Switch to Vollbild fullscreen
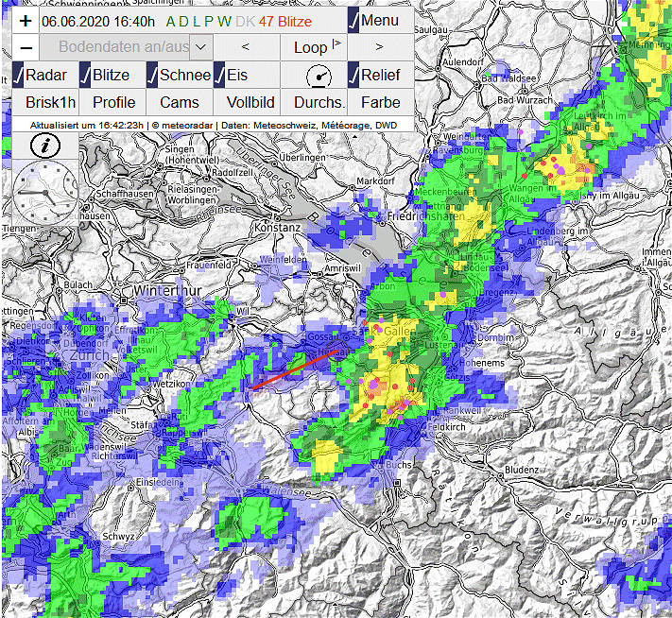The image size is (672, 618). click(247, 102)
